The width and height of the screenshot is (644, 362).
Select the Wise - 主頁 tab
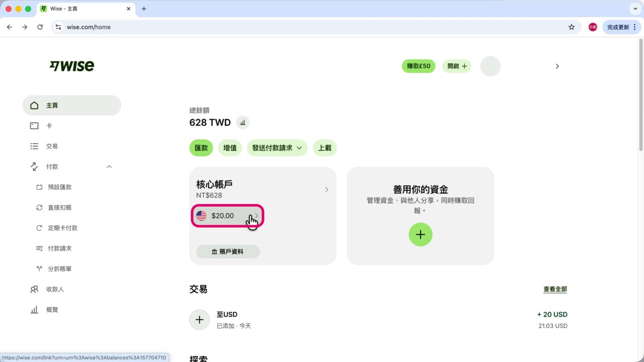86,9
